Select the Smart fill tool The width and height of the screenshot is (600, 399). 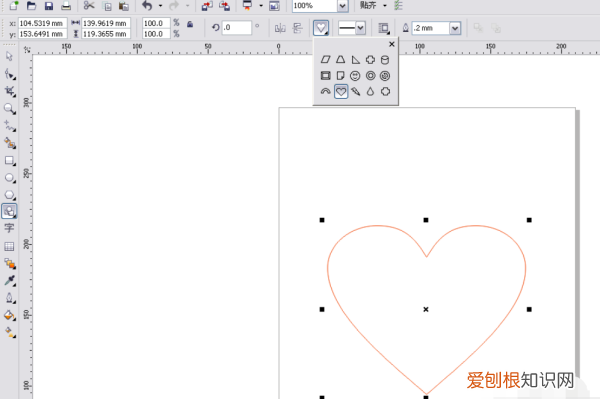pyautogui.click(x=10, y=143)
